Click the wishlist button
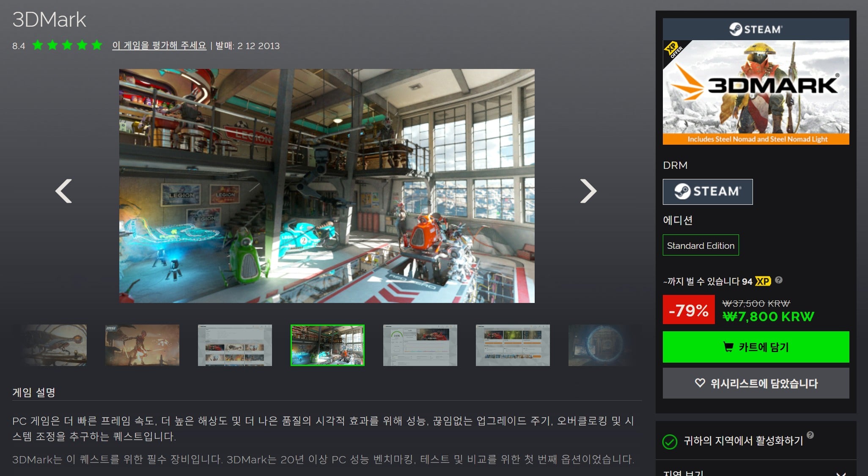This screenshot has height=476, width=868. tap(756, 383)
